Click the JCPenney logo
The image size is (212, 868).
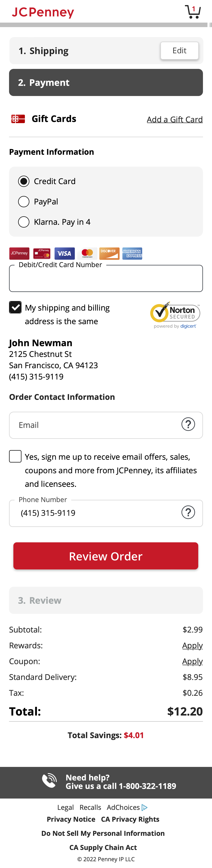coord(43,12)
